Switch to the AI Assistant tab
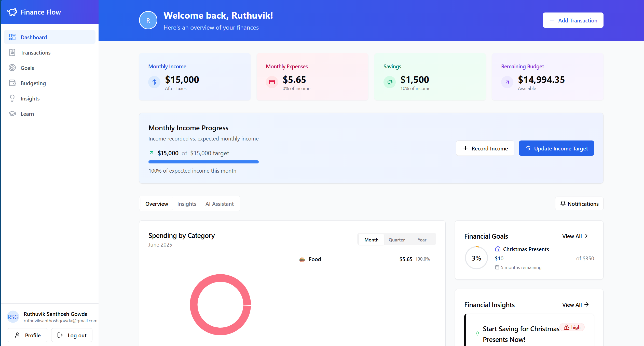The width and height of the screenshot is (644, 346). pos(219,204)
